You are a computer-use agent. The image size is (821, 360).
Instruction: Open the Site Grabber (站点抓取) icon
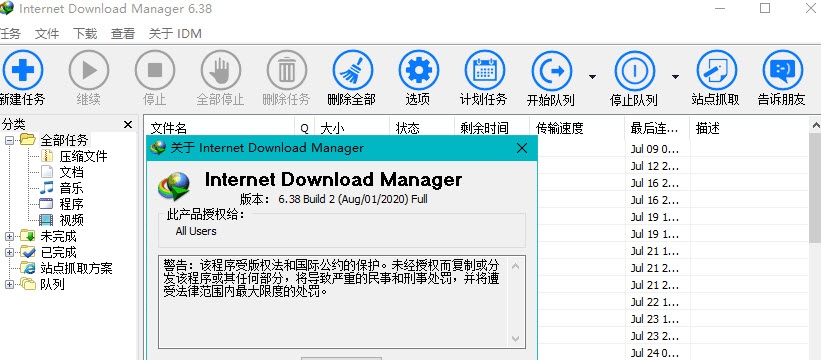tap(716, 70)
